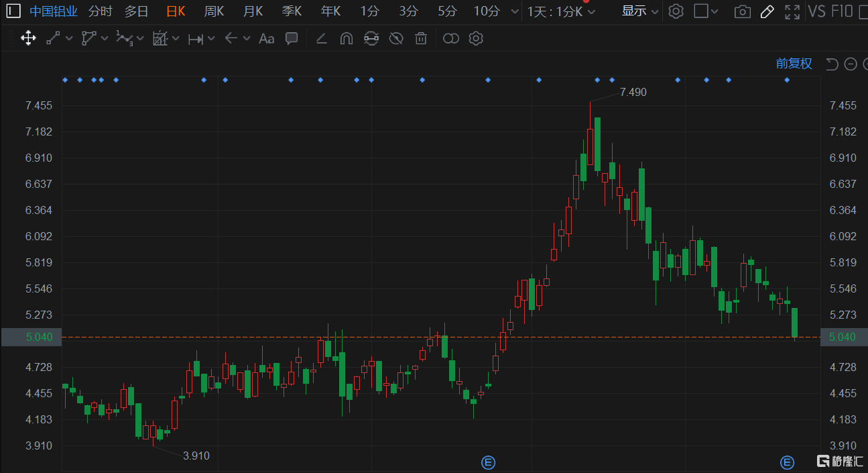
Task: Take a chart screenshot with camera icon
Action: (x=742, y=11)
